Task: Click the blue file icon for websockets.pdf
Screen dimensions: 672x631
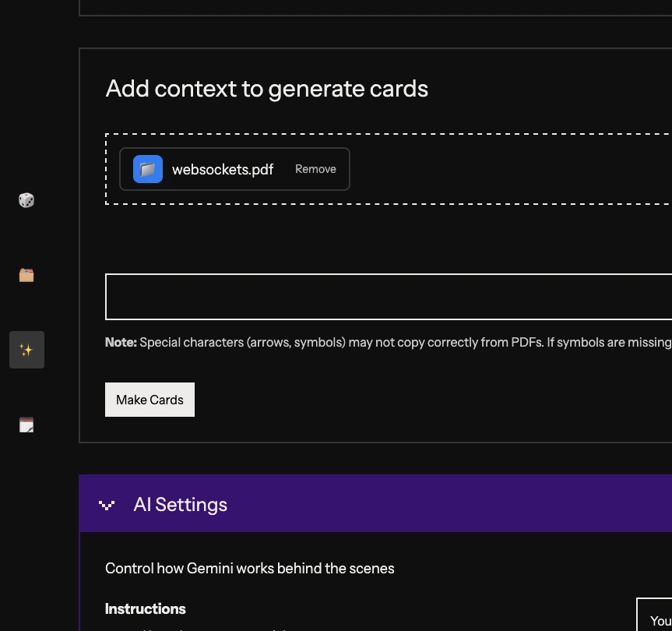Action: point(148,169)
